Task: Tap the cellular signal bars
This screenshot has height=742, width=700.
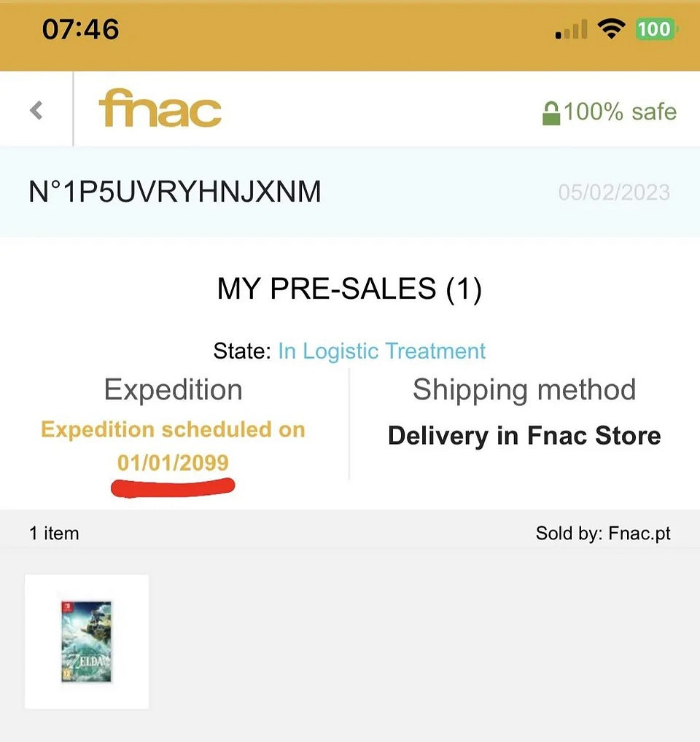Action: (572, 31)
